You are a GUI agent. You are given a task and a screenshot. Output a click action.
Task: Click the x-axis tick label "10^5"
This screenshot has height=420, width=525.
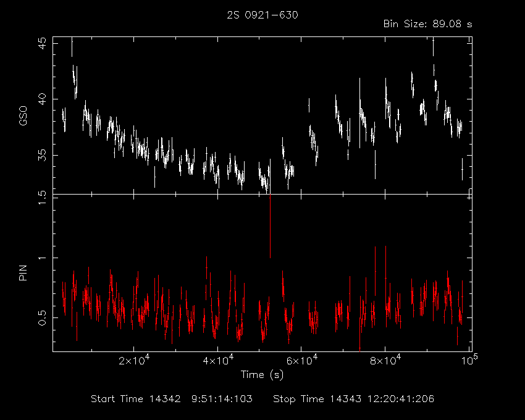point(469,360)
